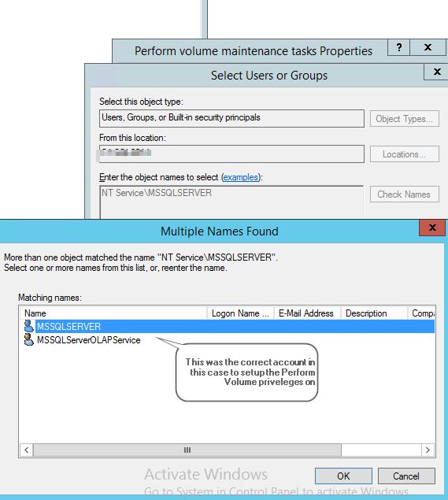Image resolution: width=448 pixels, height=500 pixels.
Task: Sort by the Name column header
Action: (113, 313)
